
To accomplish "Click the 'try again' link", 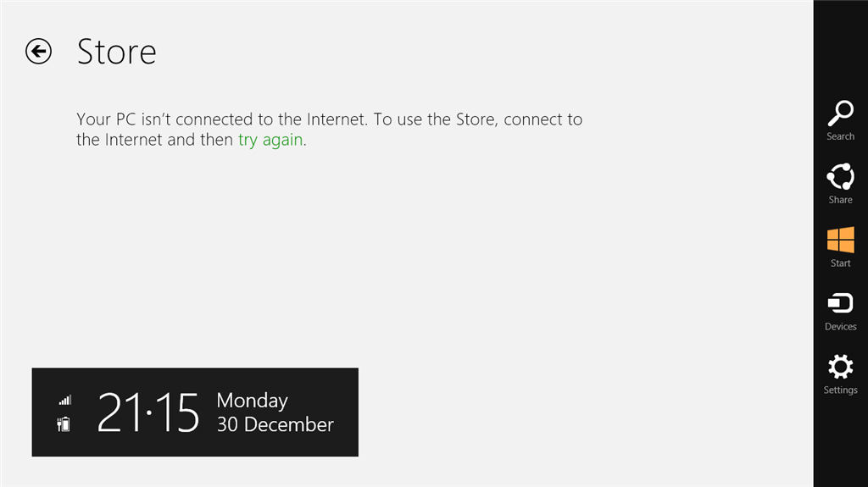I will tap(270, 140).
